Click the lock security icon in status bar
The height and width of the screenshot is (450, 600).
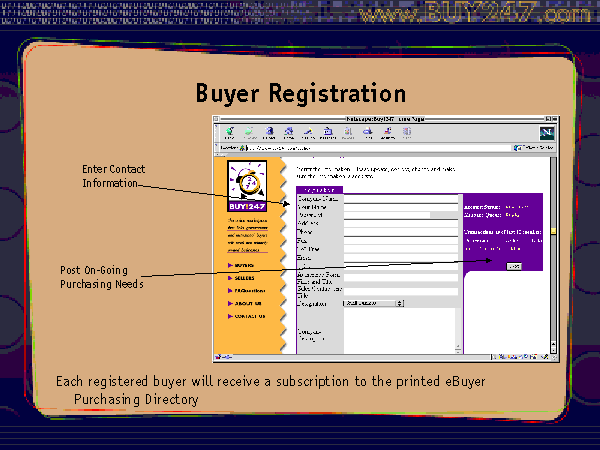tap(219, 357)
